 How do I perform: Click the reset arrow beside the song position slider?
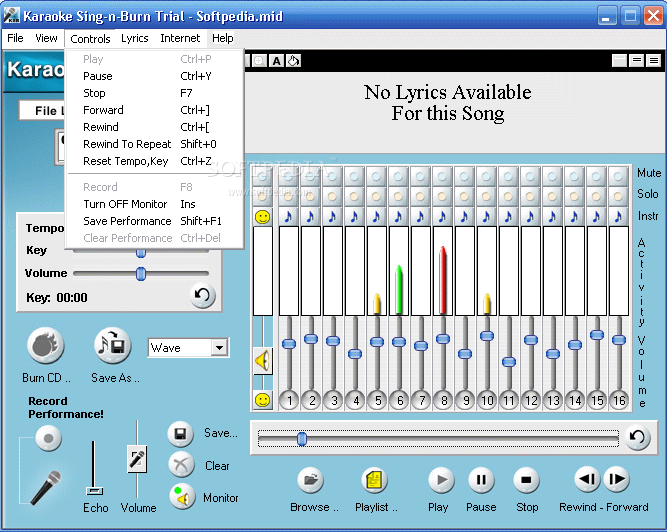pyautogui.click(x=637, y=437)
